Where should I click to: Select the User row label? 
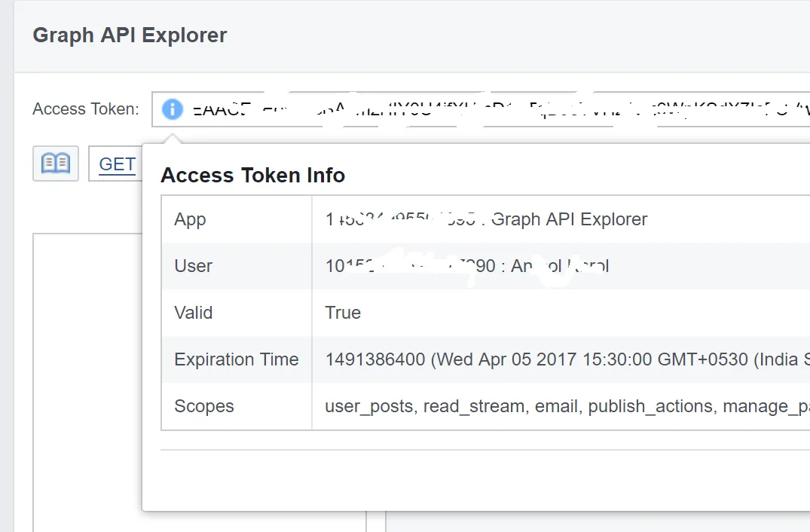click(193, 266)
